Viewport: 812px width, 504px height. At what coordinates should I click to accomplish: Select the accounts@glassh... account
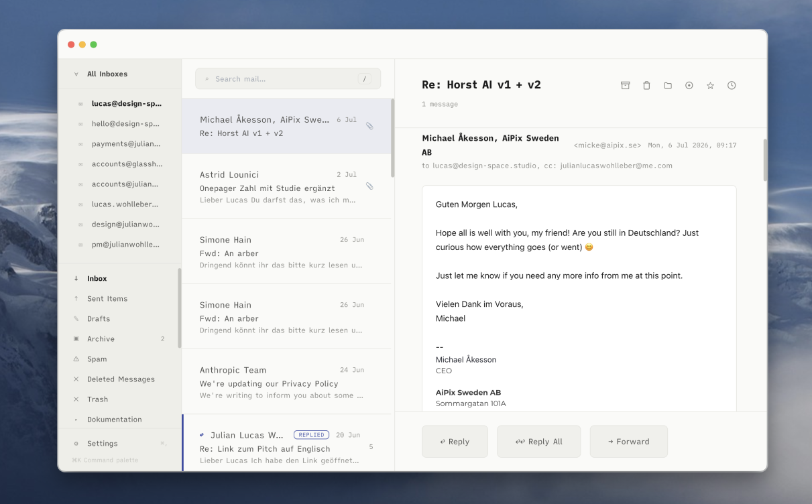(x=119, y=164)
